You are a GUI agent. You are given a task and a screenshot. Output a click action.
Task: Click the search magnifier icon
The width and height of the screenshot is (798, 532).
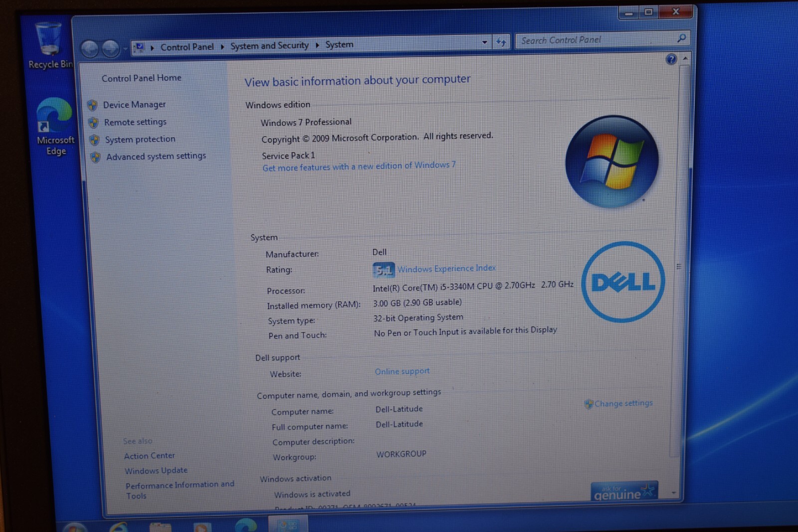point(681,38)
